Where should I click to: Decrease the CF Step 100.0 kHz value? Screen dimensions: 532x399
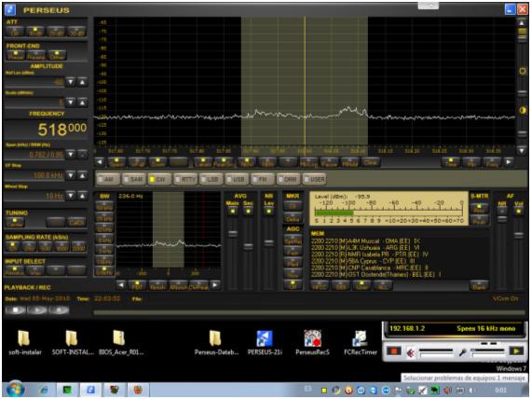[x=71, y=175]
